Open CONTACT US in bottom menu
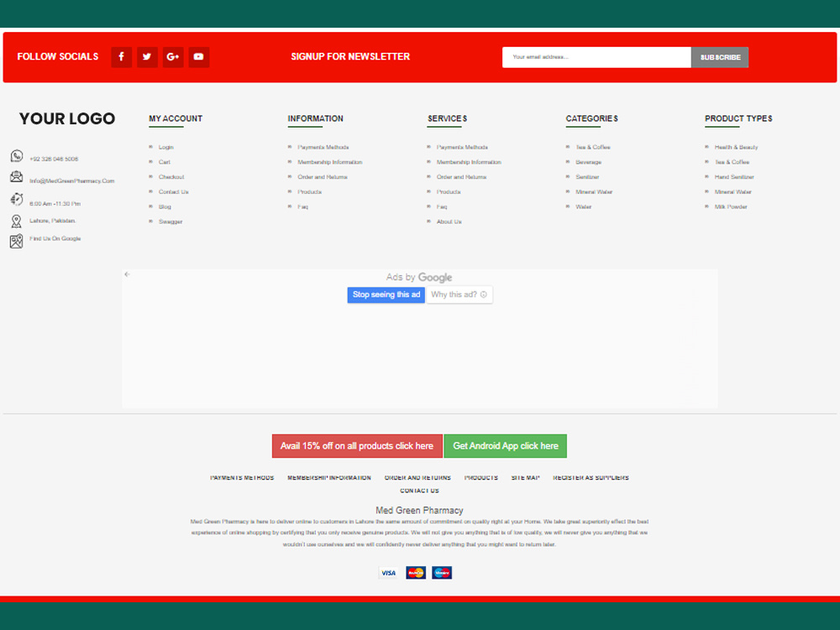The width and height of the screenshot is (840, 630). [419, 491]
